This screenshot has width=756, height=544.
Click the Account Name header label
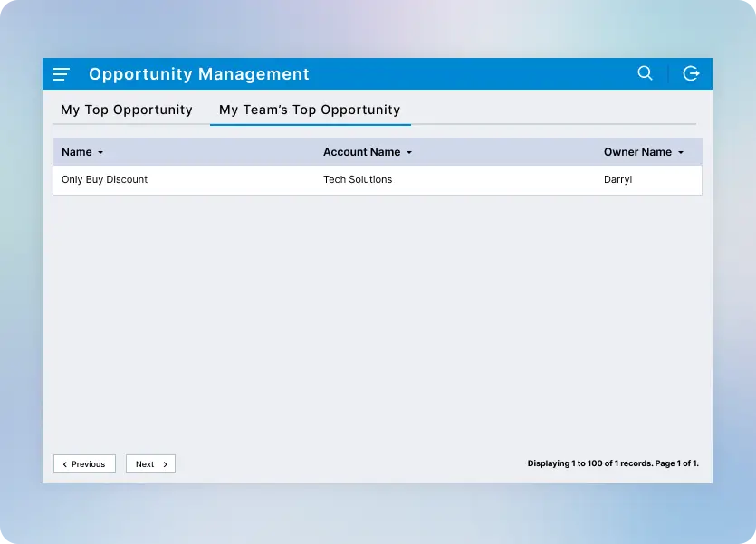pyautogui.click(x=361, y=152)
